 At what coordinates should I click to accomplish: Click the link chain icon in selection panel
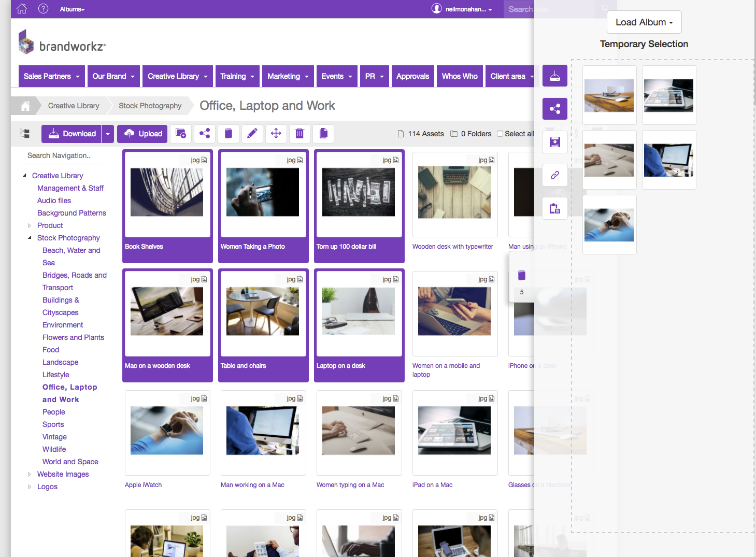[x=555, y=175]
